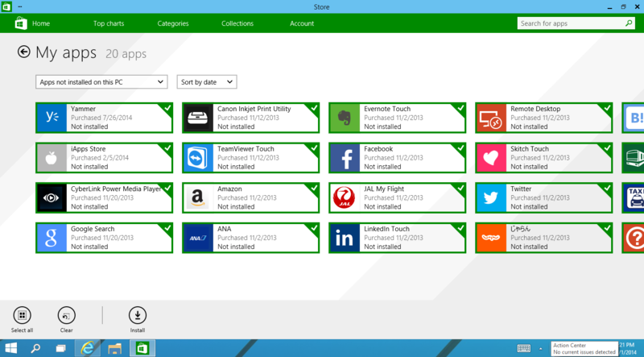Open Top charts
Screen dimensions: 644x357
pyautogui.click(x=109, y=23)
